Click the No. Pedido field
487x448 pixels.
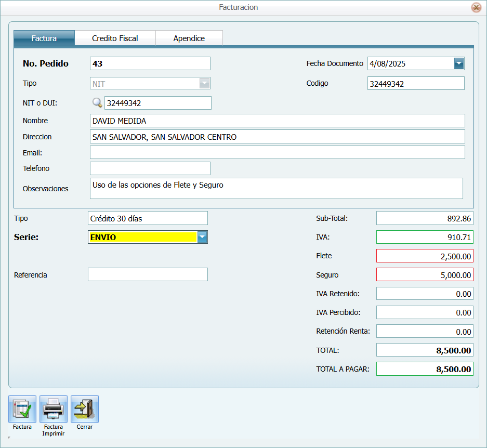point(150,63)
